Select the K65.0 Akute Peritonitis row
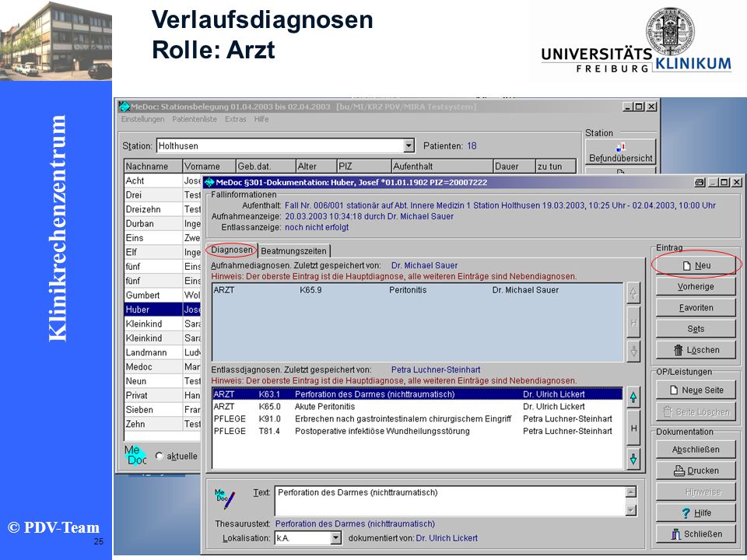The height and width of the screenshot is (560, 747). point(417,407)
